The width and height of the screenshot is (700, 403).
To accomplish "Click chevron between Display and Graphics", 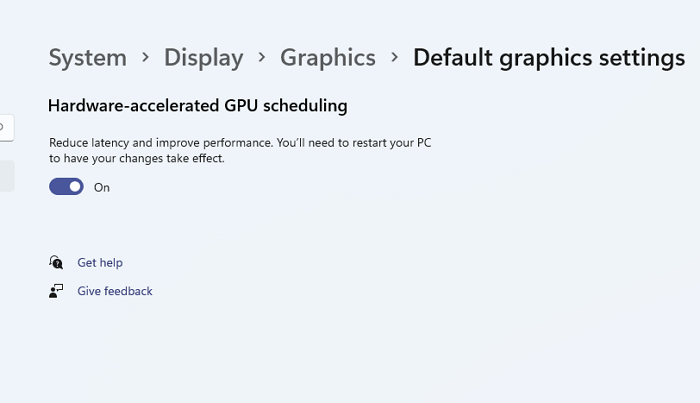I will (x=262, y=57).
